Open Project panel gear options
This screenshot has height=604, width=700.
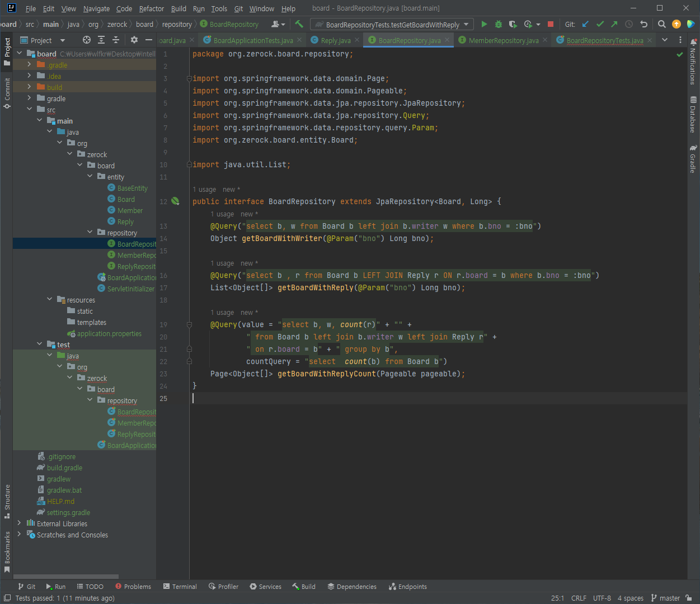(x=134, y=40)
